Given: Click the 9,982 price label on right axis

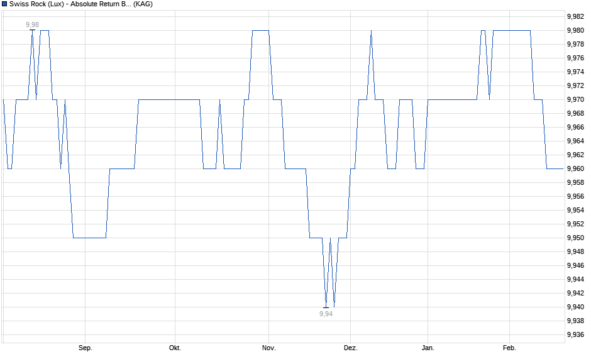Looking at the screenshot, I should tap(574, 18).
